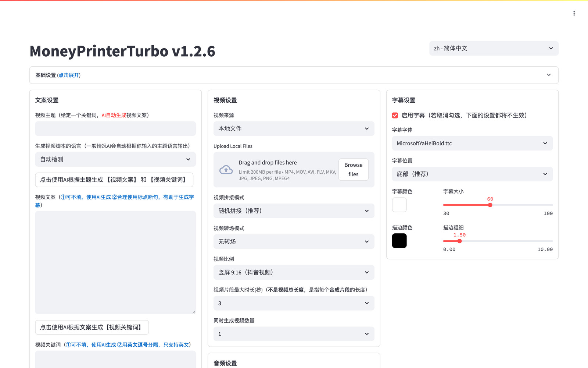Click the 字幕大小 slider handle

(490, 205)
